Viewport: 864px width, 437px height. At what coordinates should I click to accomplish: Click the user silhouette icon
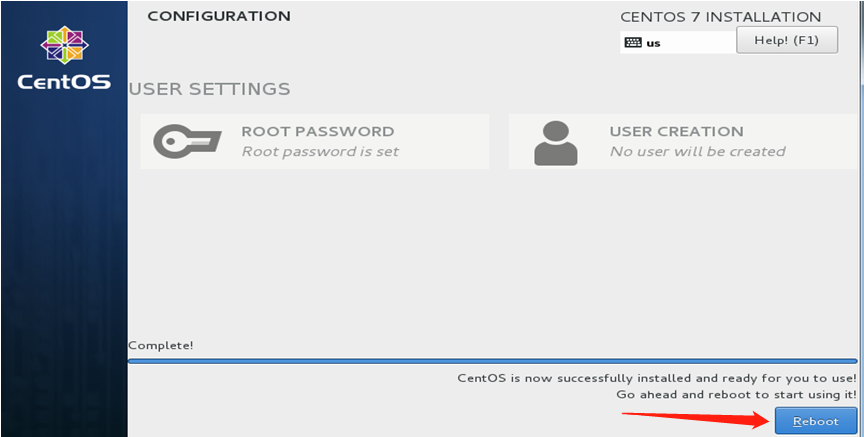(555, 143)
